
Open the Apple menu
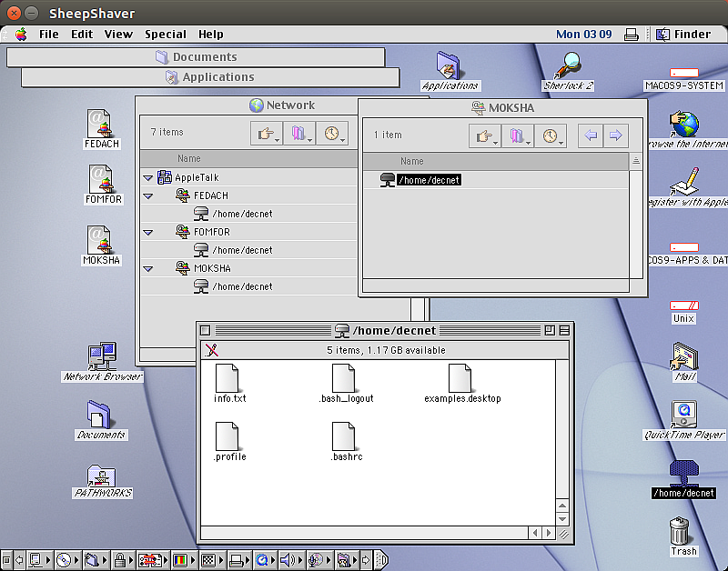coord(21,34)
